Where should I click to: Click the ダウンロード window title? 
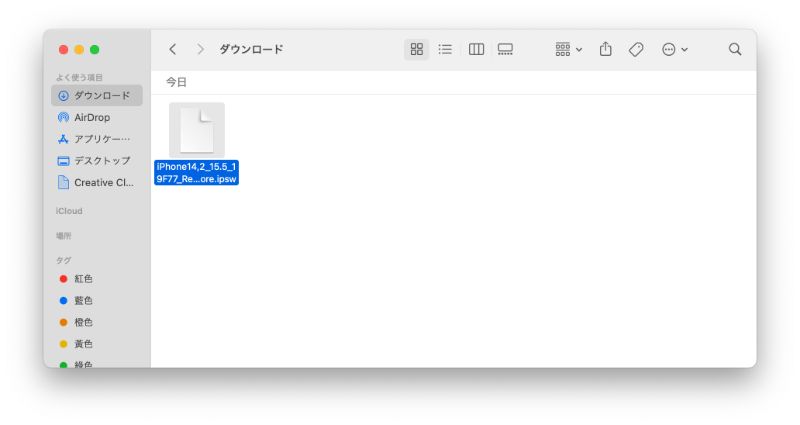(251, 49)
